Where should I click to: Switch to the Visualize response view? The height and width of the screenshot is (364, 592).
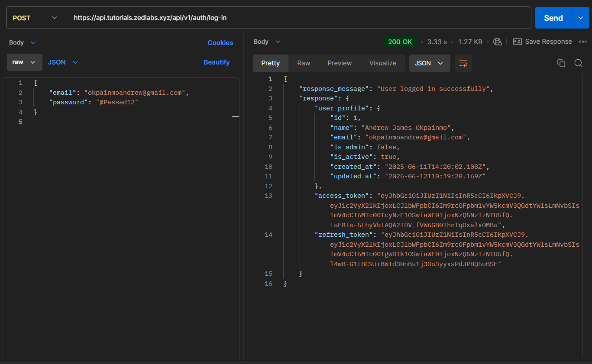click(383, 63)
